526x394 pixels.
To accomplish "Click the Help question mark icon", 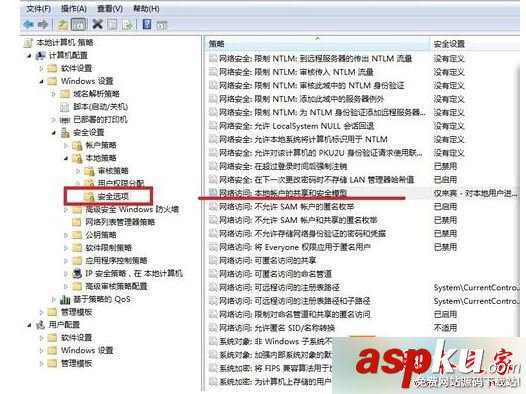I will pyautogui.click(x=147, y=24).
